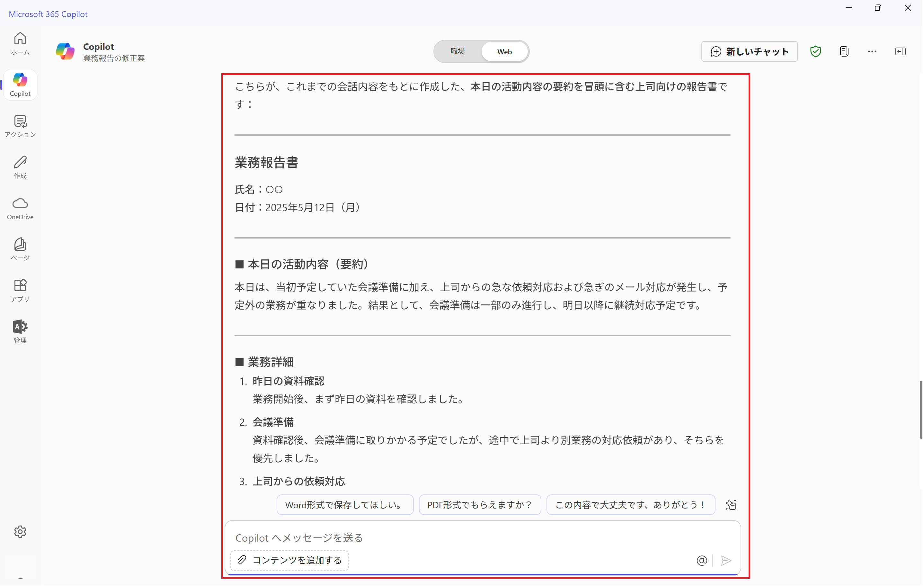The image size is (924, 587).
Task: Open the notebook pages icon in the header
Action: click(x=845, y=51)
